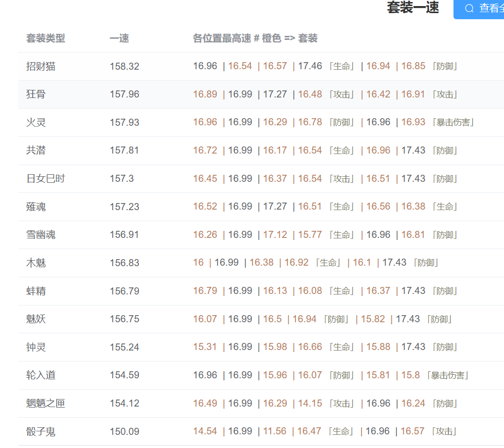This screenshot has height=448, width=504.
Task: Click the 魅妖 set name
Action: pyautogui.click(x=36, y=319)
